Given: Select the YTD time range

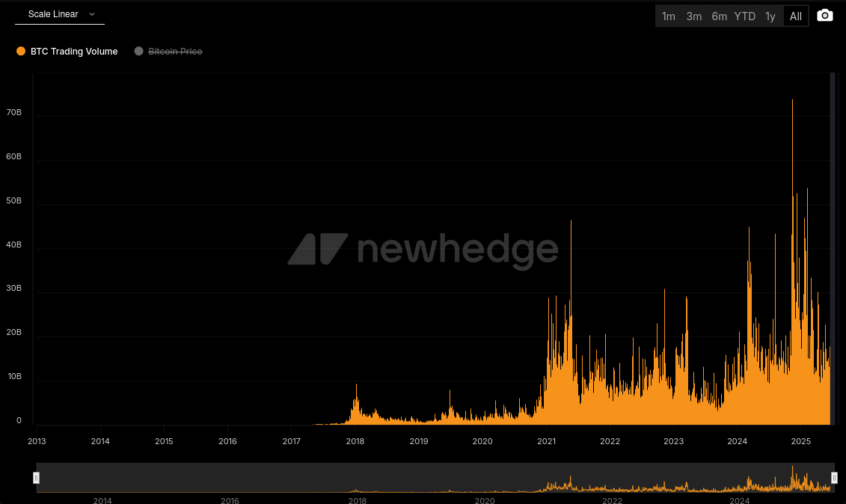Looking at the screenshot, I should click(x=744, y=16).
